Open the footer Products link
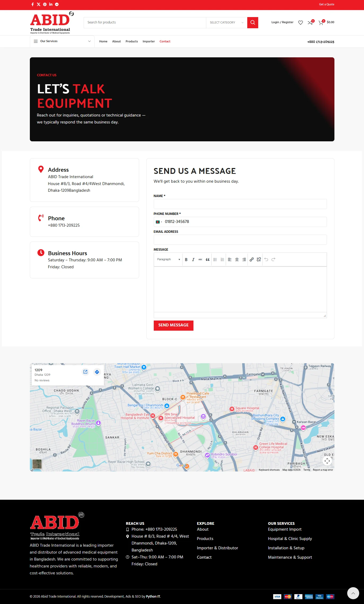The height and width of the screenshot is (604, 364). 205,539
